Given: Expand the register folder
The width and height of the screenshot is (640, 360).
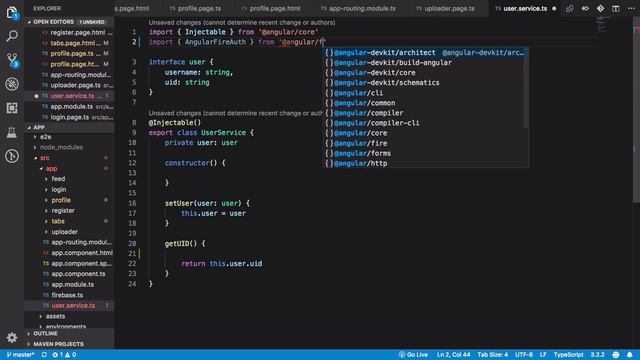Looking at the screenshot, I should point(63,211).
